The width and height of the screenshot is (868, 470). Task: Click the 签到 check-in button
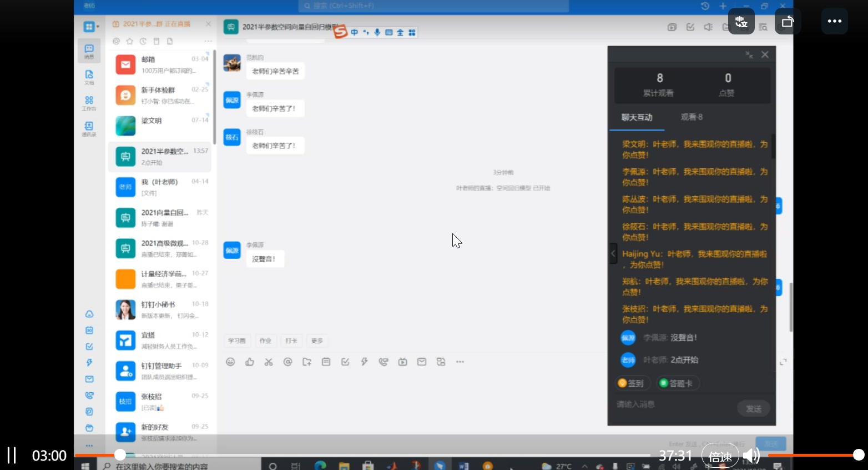632,383
